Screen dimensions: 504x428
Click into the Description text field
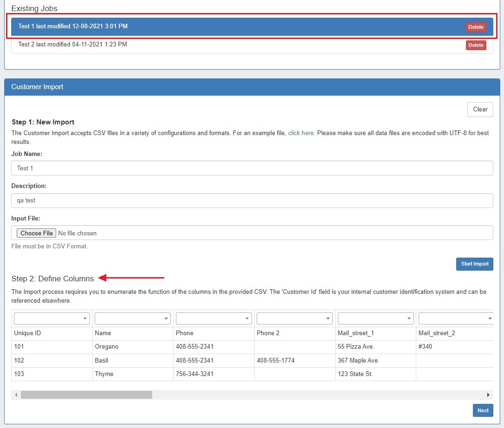[252, 201]
